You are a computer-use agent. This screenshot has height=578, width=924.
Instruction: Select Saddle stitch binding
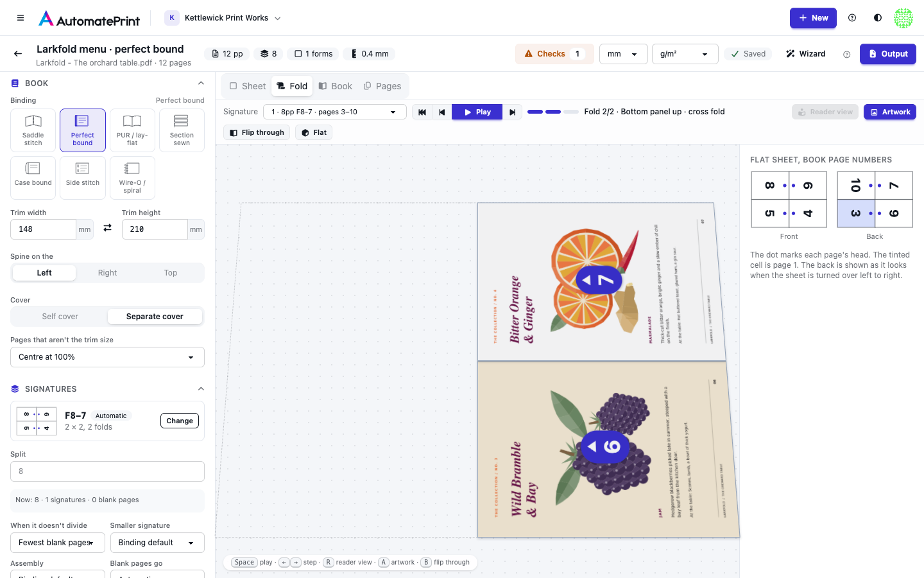[33, 130]
